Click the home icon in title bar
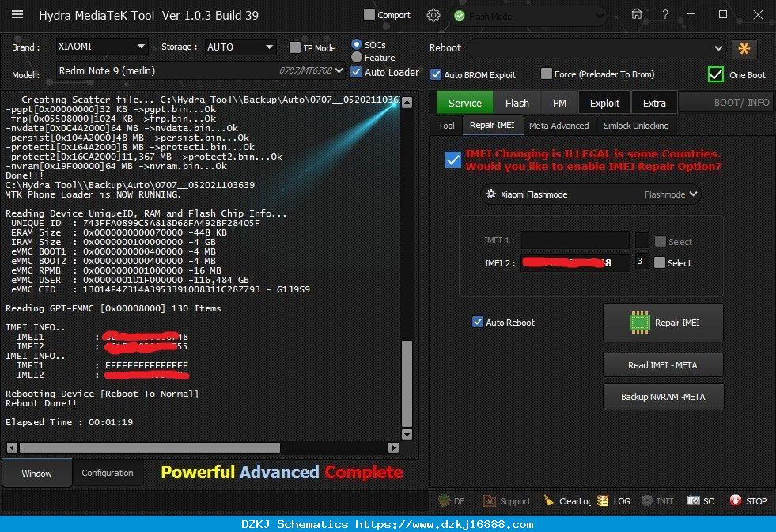 (x=637, y=14)
